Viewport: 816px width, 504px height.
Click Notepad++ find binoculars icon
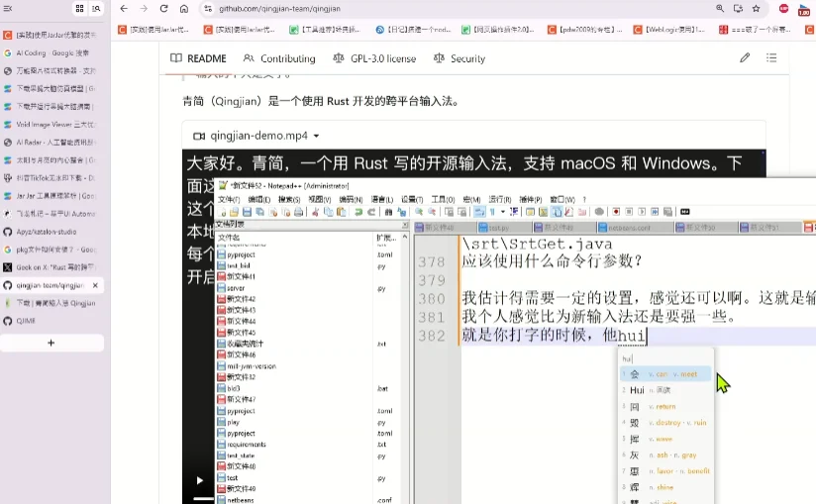(388, 212)
